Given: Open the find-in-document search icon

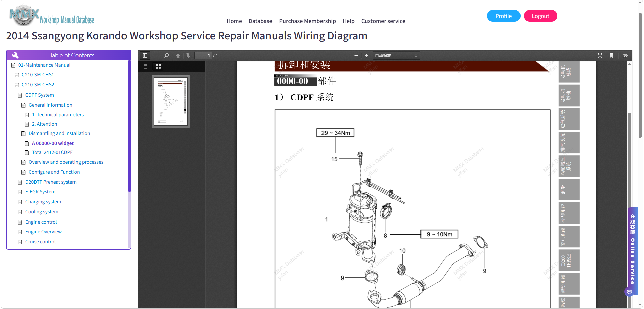Looking at the screenshot, I should (166, 56).
